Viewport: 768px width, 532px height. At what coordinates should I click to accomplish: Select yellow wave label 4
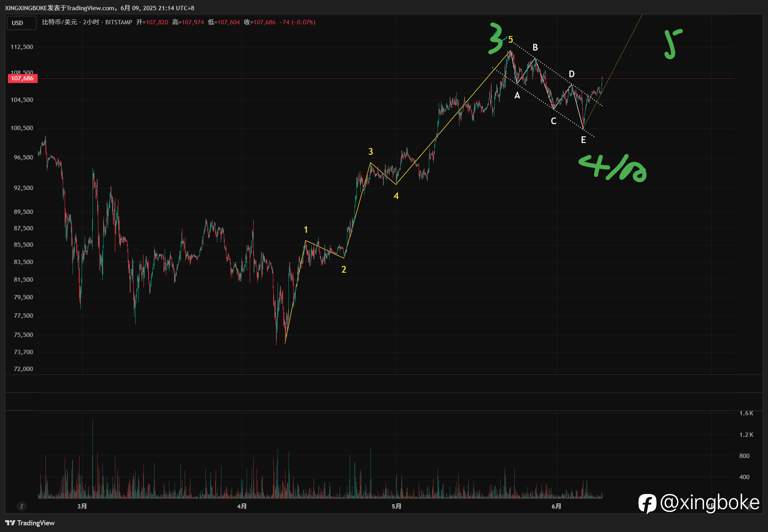click(x=396, y=196)
